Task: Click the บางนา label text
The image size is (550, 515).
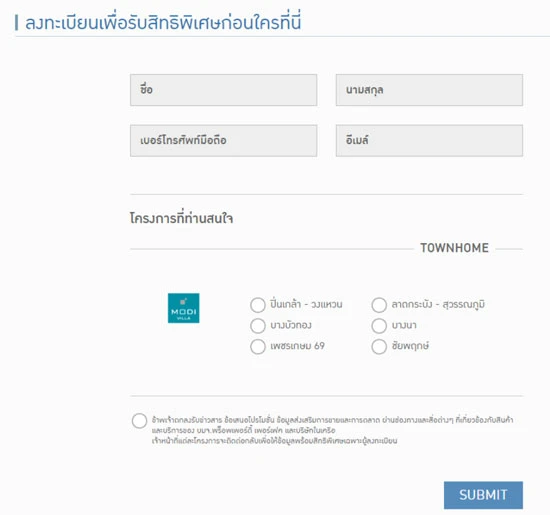Action: [x=404, y=325]
